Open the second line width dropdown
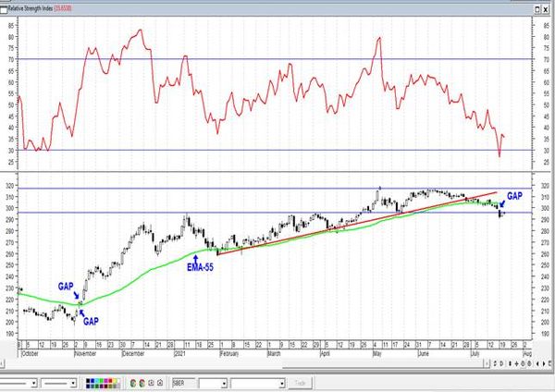Screen dimensions: 555x392 pos(73,383)
